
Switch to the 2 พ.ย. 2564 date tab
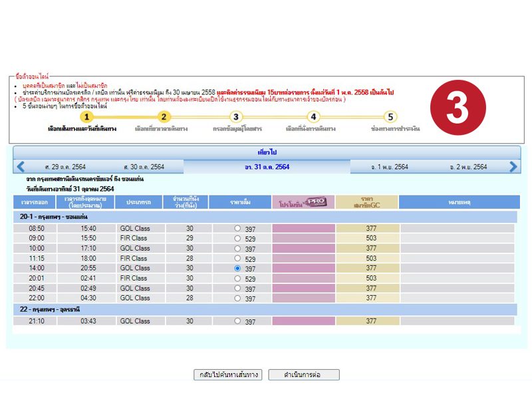(468, 167)
